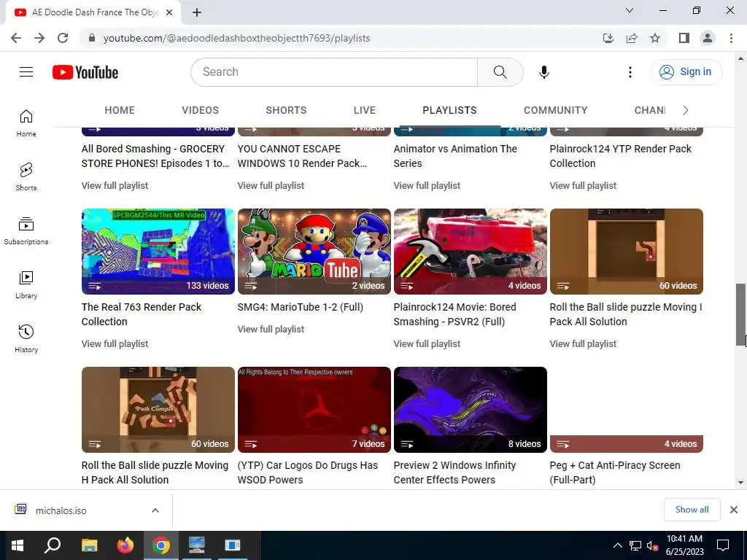The width and height of the screenshot is (747, 560).
Task: Expand the michalos.iso download options
Action: [x=155, y=510]
